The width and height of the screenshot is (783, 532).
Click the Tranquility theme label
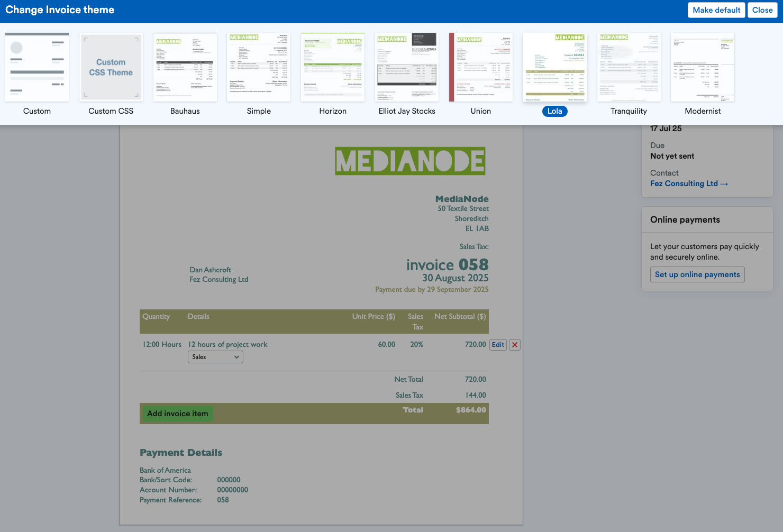coord(629,111)
